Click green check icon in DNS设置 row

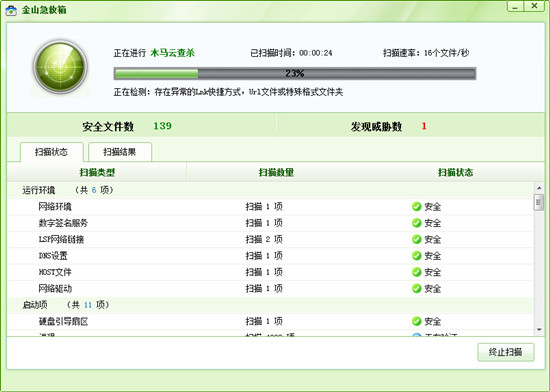click(x=416, y=256)
